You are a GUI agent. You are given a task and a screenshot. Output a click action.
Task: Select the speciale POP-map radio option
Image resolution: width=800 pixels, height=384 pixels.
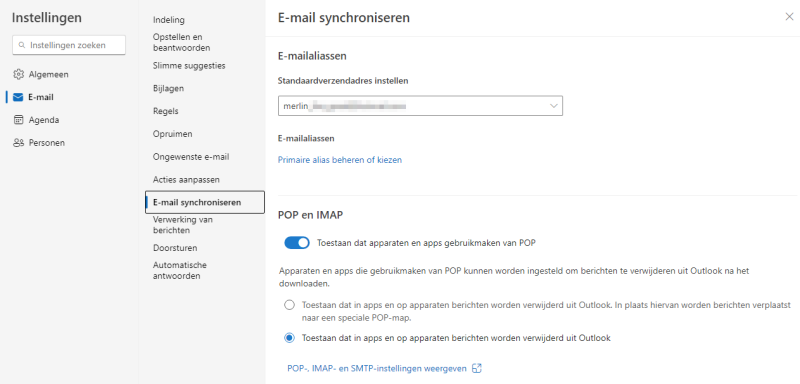pos(289,305)
